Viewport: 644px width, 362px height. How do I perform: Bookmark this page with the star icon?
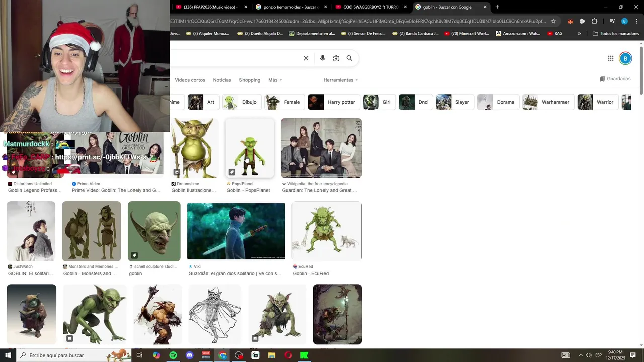point(553,21)
